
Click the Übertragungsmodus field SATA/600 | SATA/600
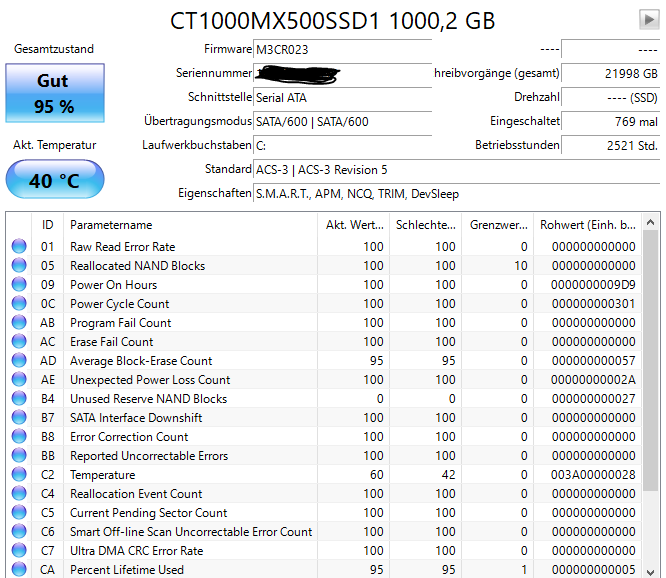pos(342,121)
